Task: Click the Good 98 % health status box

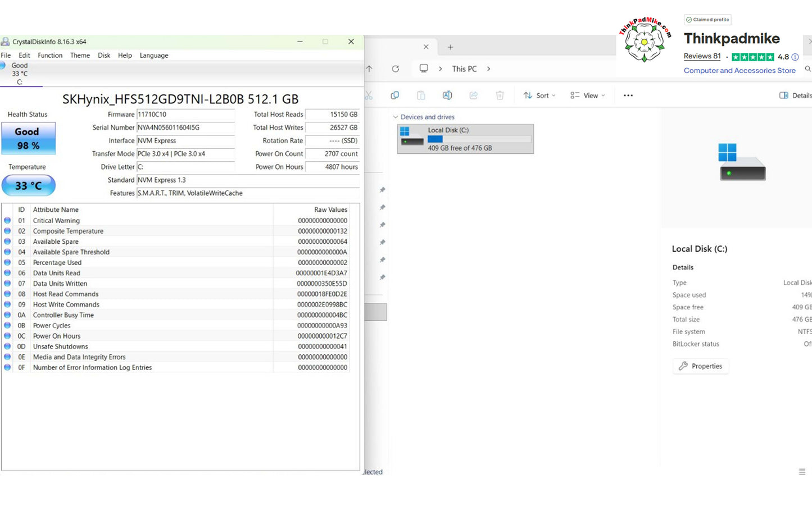Action: 28,138
